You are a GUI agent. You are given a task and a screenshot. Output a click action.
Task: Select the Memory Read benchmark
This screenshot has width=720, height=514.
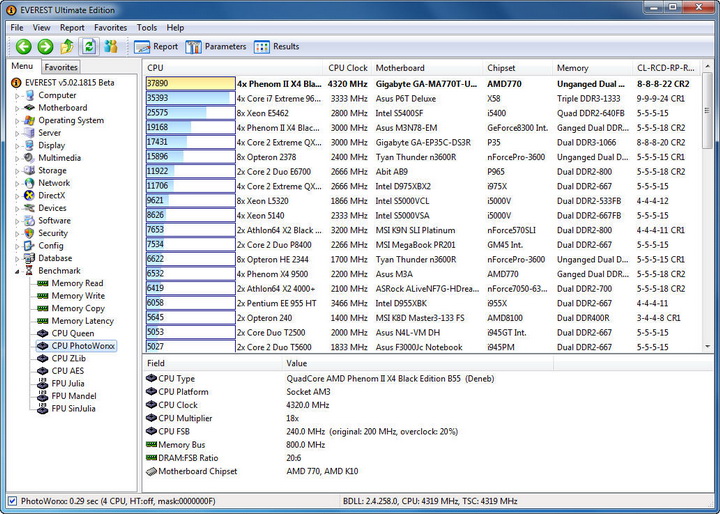[77, 283]
